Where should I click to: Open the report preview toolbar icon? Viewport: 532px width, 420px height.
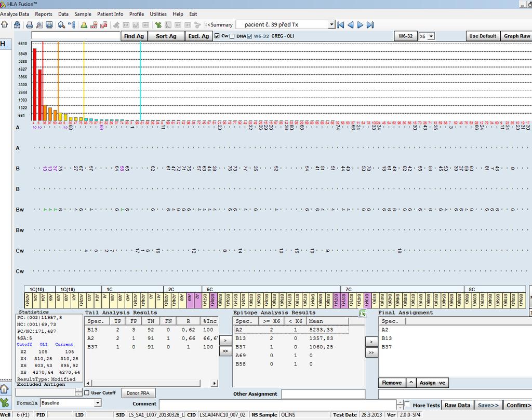click(x=39, y=25)
